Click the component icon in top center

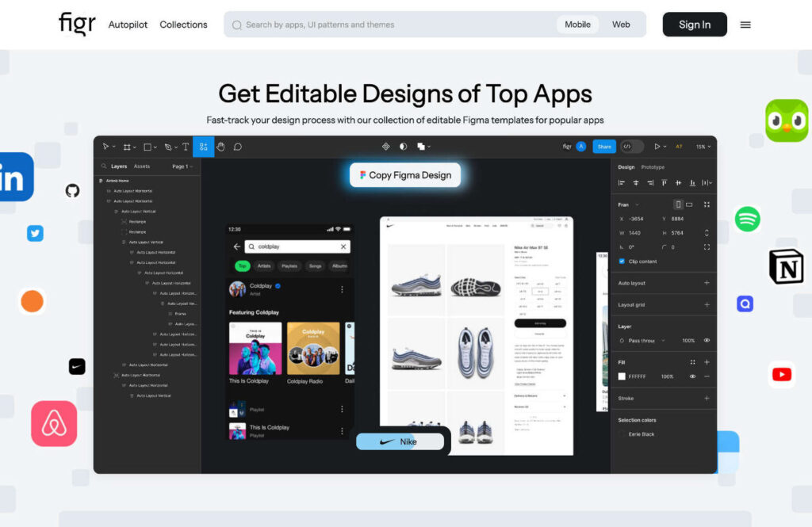click(386, 147)
